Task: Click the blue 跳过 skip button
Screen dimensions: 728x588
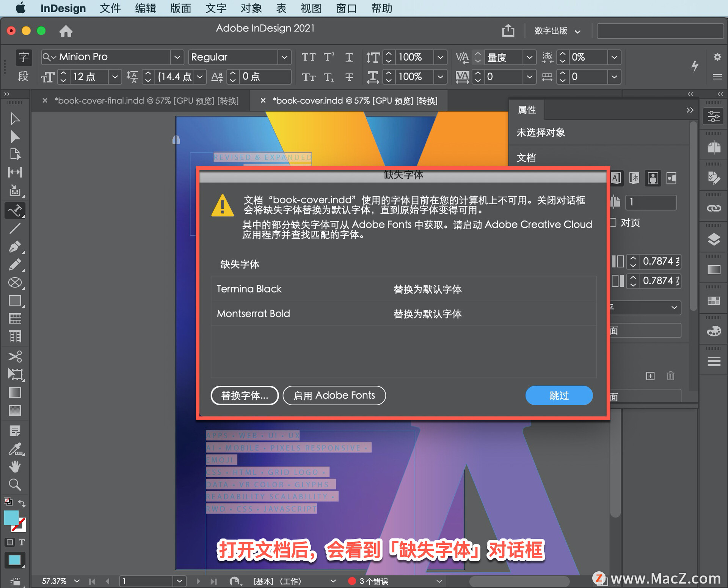Action: click(559, 396)
